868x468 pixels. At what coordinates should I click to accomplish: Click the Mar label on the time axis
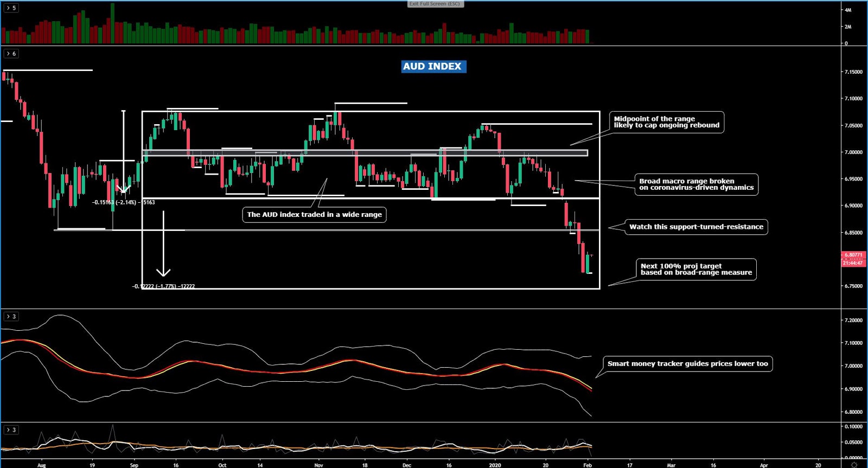[671, 465]
